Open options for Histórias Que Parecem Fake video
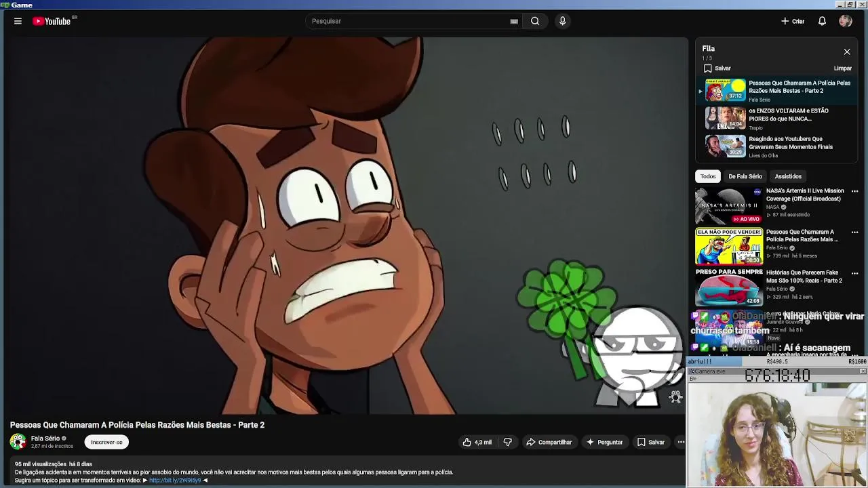 pos(854,273)
